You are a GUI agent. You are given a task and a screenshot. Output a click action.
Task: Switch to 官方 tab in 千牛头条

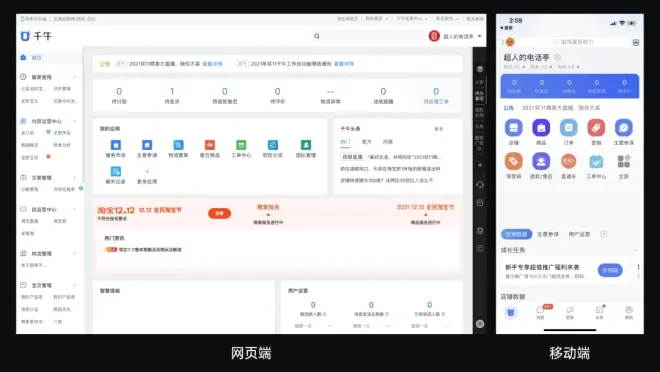click(367, 142)
